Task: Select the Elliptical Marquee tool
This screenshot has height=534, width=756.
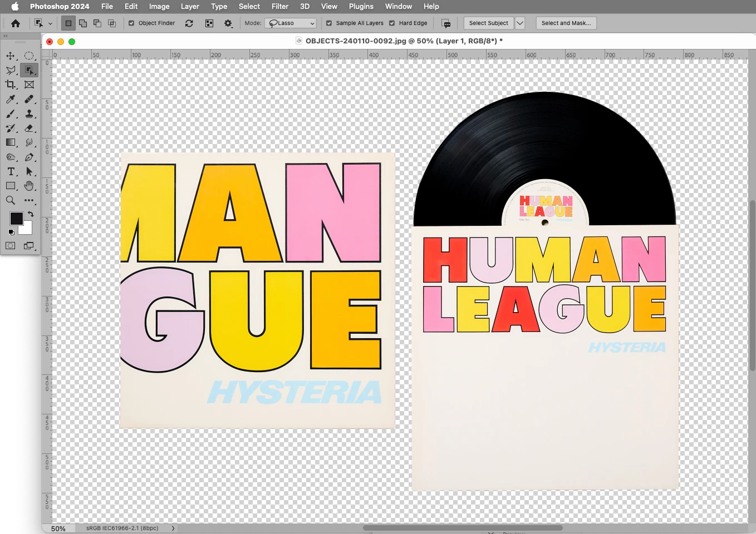Action: (x=29, y=56)
